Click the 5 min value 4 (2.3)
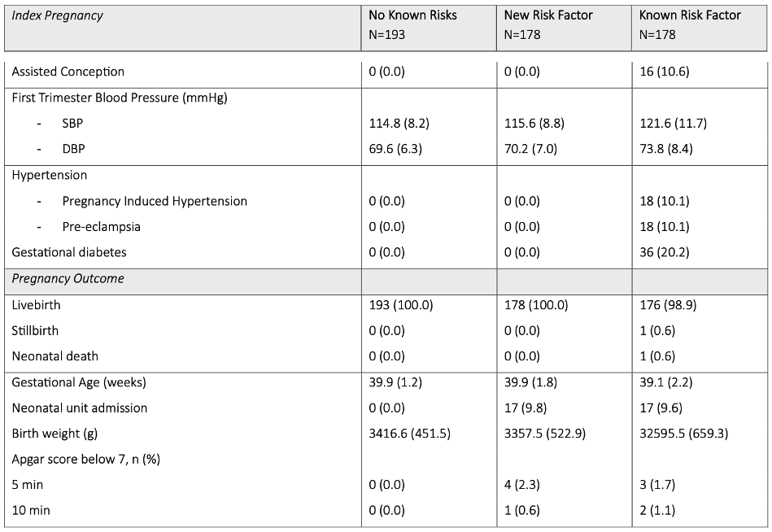Image resolution: width=772 pixels, height=532 pixels. pyautogui.click(x=522, y=485)
